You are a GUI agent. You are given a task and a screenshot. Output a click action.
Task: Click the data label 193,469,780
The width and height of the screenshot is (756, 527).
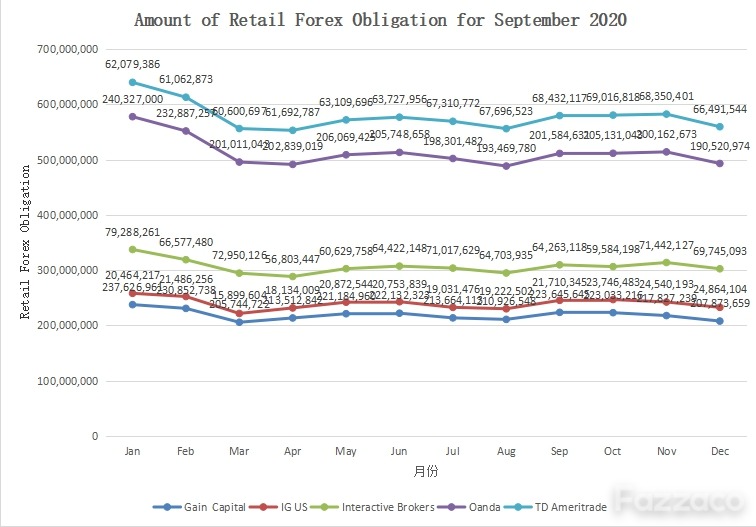coord(506,149)
